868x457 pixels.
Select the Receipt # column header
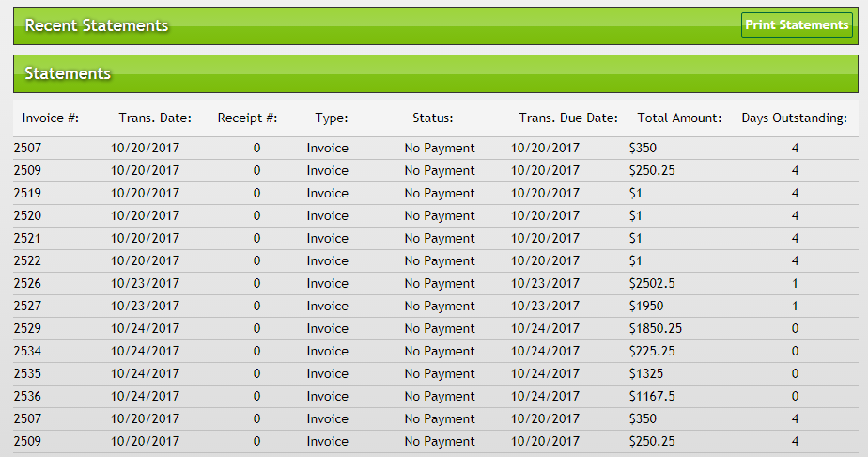tap(247, 118)
